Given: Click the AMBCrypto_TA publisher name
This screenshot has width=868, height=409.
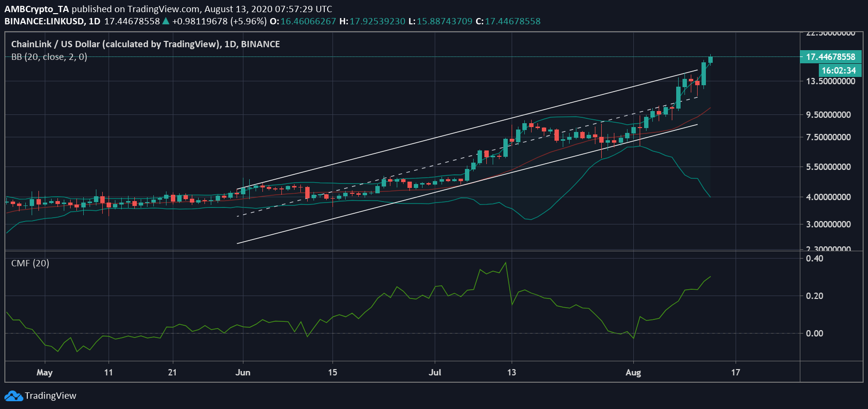Looking at the screenshot, I should click(x=37, y=9).
